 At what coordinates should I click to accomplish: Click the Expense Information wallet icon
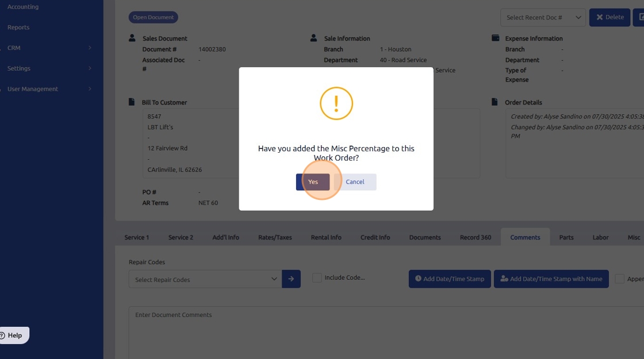(x=495, y=38)
